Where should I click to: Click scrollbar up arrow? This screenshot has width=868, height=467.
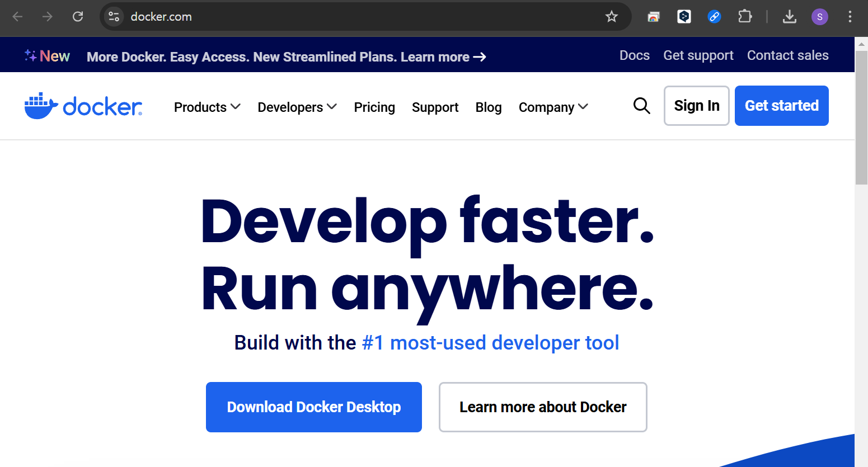click(x=861, y=43)
